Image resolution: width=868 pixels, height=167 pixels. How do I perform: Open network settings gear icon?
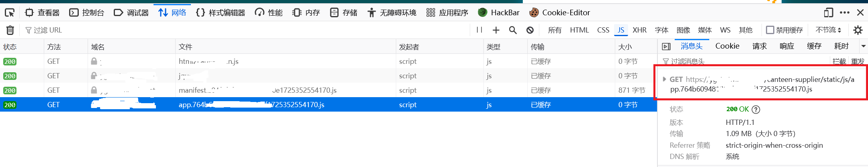pyautogui.click(x=858, y=30)
